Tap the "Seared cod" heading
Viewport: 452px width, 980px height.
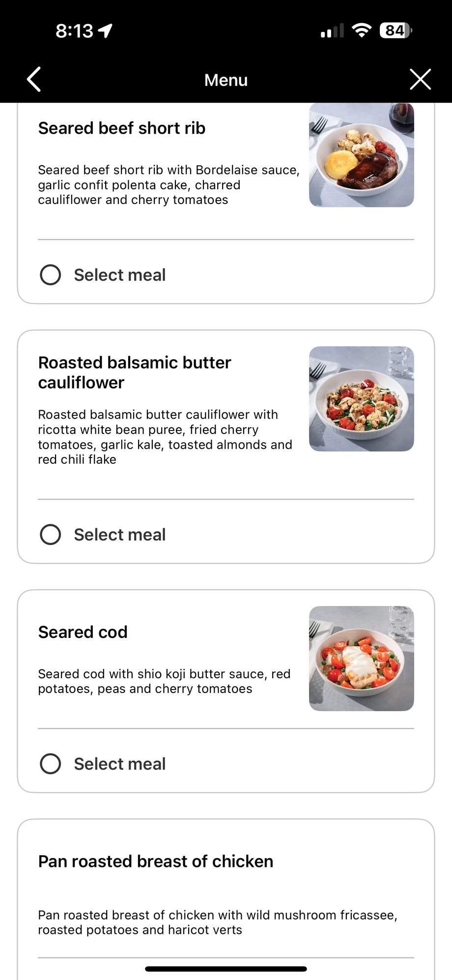pyautogui.click(x=83, y=632)
